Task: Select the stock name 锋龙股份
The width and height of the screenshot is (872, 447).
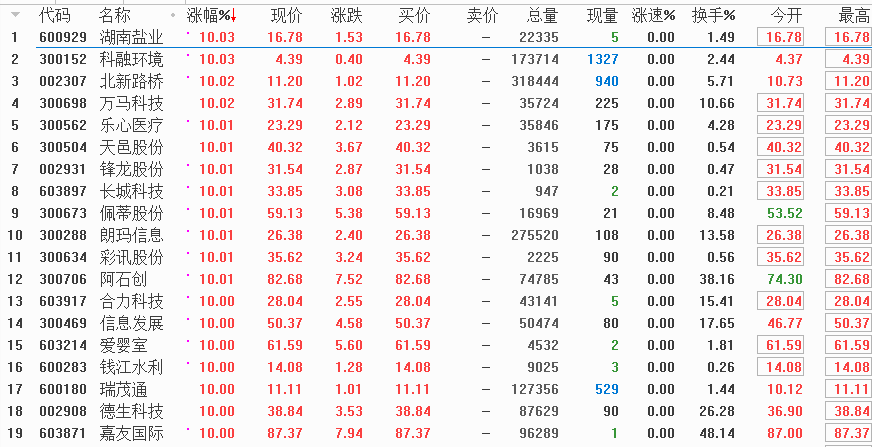Action: pos(131,170)
